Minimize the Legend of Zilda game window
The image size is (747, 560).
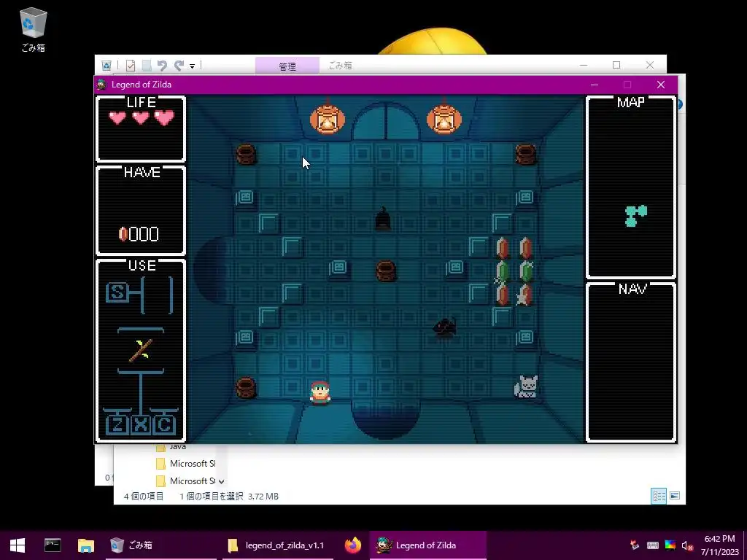tap(594, 85)
